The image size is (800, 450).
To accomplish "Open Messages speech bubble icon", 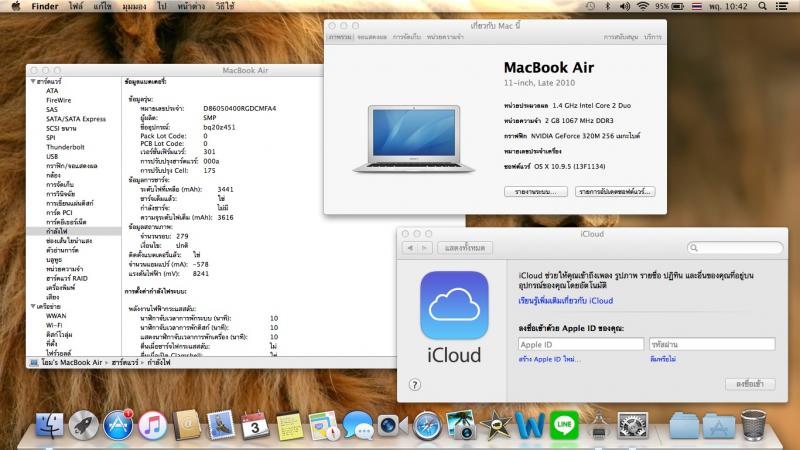I will [358, 426].
